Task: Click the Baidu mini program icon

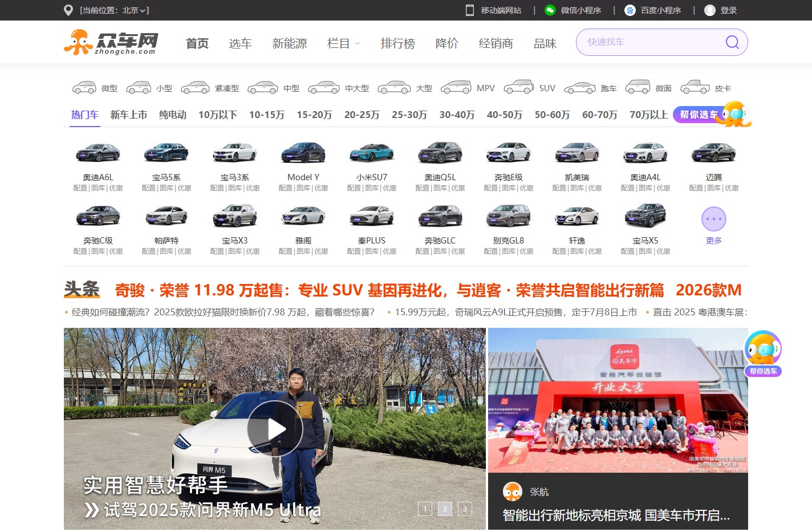Action: pyautogui.click(x=630, y=10)
